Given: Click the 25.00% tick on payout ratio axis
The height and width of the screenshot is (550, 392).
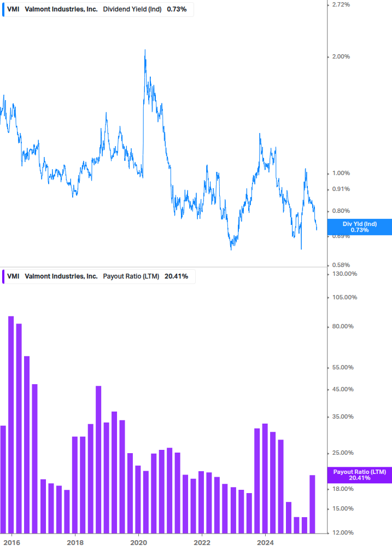Looking at the screenshot, I should click(343, 453).
